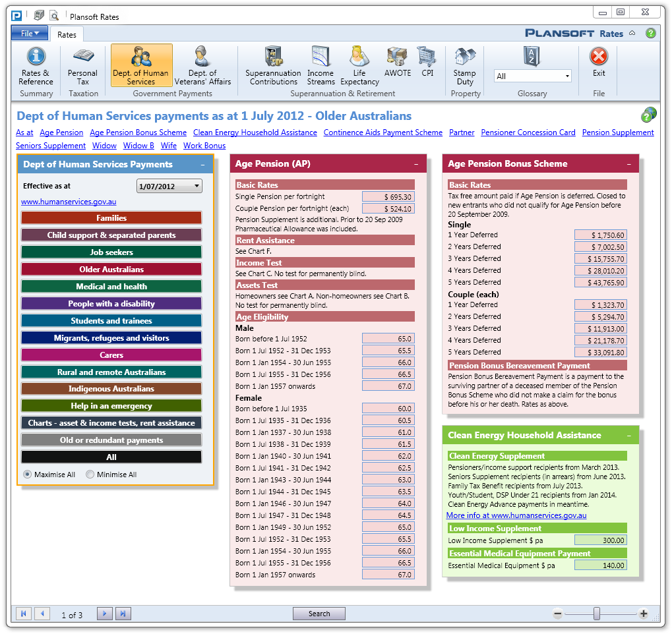Show Older Australians category
This screenshot has width=672, height=634.
point(111,269)
